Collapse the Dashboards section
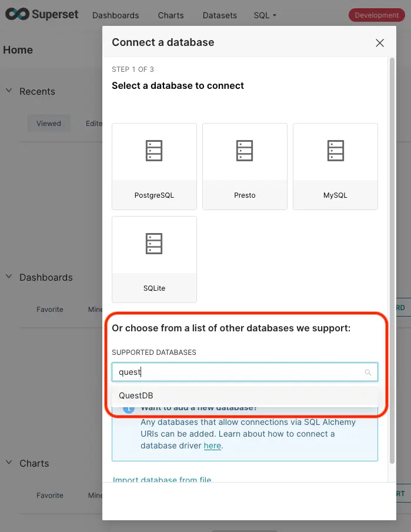Viewport: 411px width, 532px height. [x=8, y=277]
